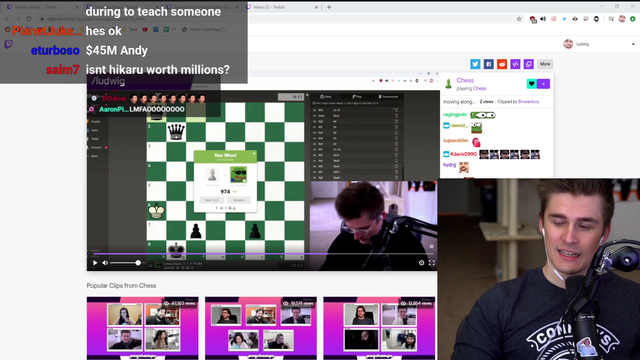Open first popular clip with 47,353 views
Image resolution: width=640 pixels, height=360 pixels.
(142, 328)
